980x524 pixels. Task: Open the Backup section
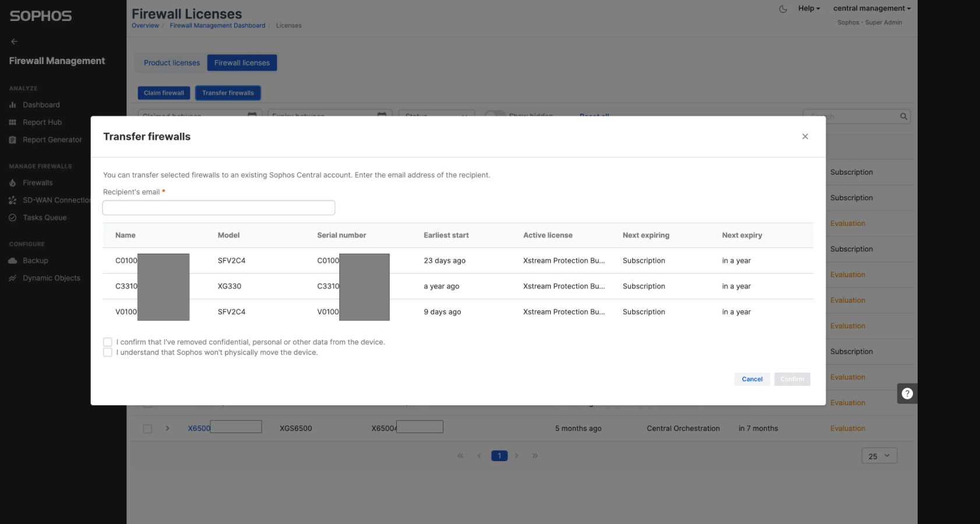(36, 260)
